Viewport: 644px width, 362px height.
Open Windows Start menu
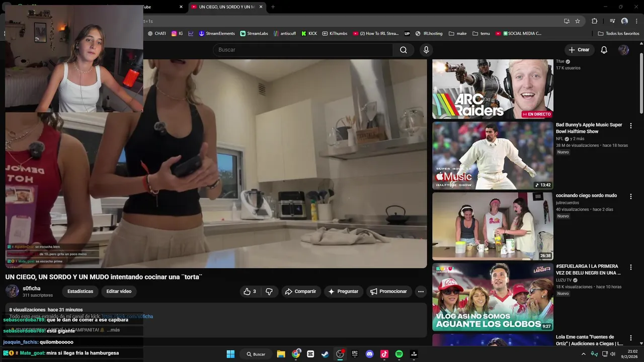click(x=230, y=354)
